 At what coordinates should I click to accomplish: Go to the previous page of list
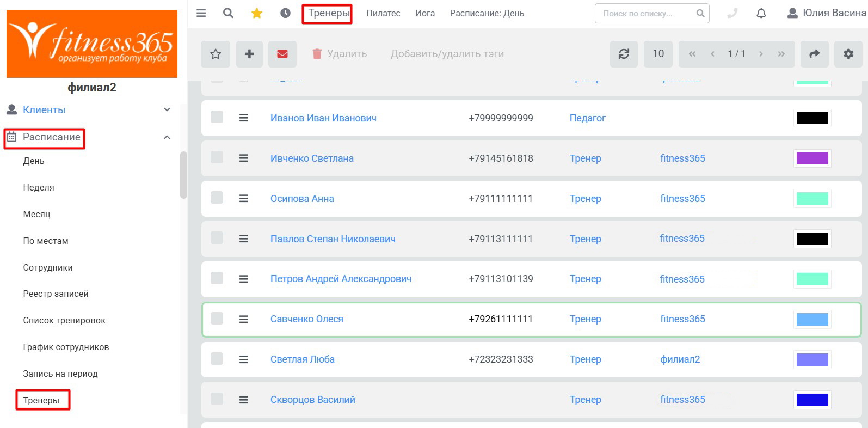(x=713, y=54)
